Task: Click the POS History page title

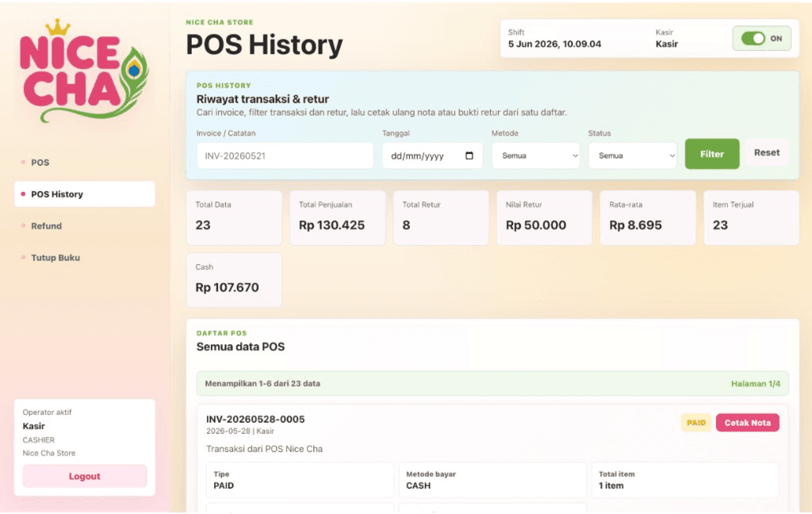Action: 264,44
